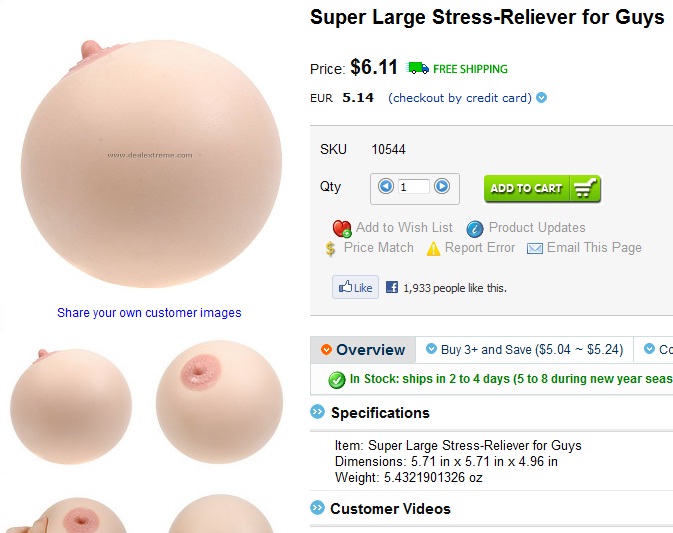Click the Add to Cart button

(x=542, y=188)
